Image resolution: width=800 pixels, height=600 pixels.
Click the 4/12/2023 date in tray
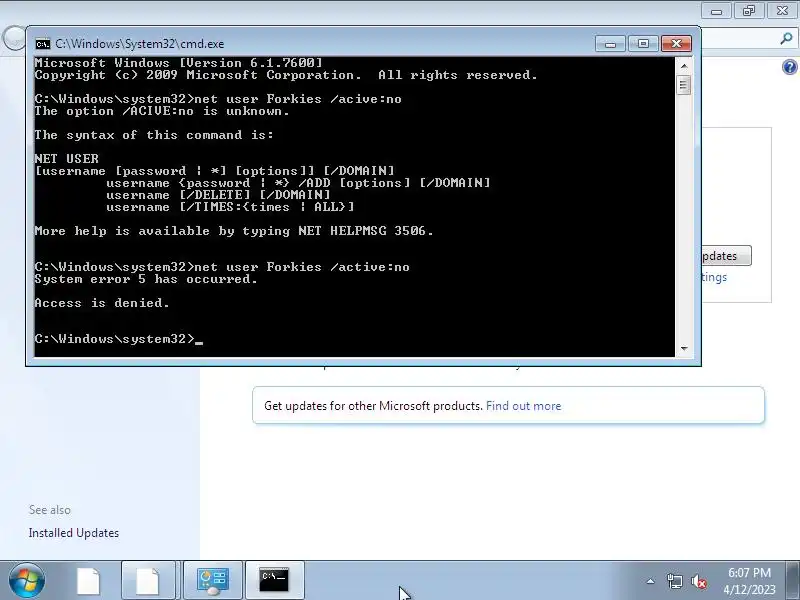tap(749, 589)
